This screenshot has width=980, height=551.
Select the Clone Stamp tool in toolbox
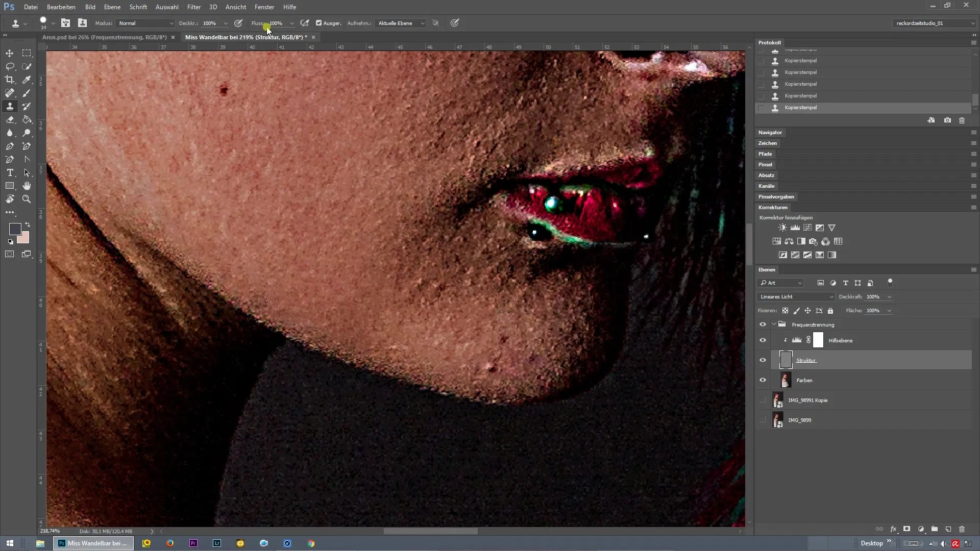[x=10, y=106]
